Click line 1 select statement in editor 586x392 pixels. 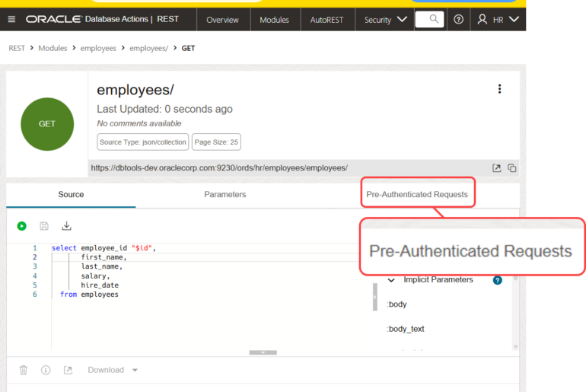pyautogui.click(x=104, y=248)
